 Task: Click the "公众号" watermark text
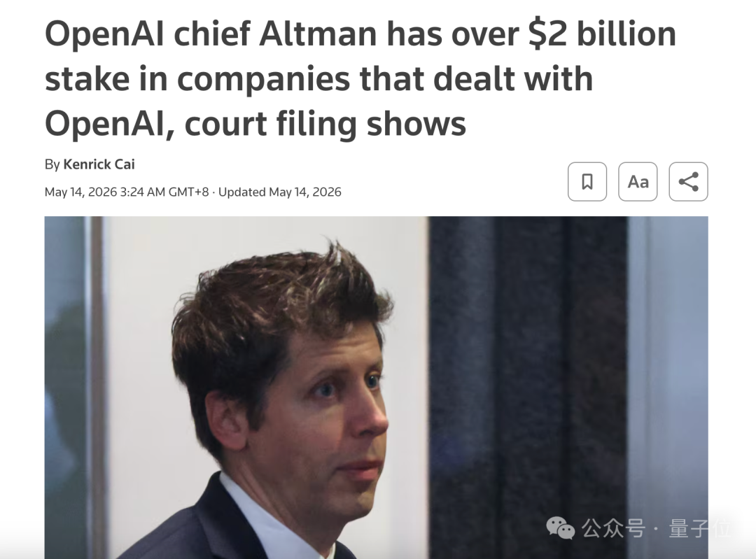click(x=612, y=529)
